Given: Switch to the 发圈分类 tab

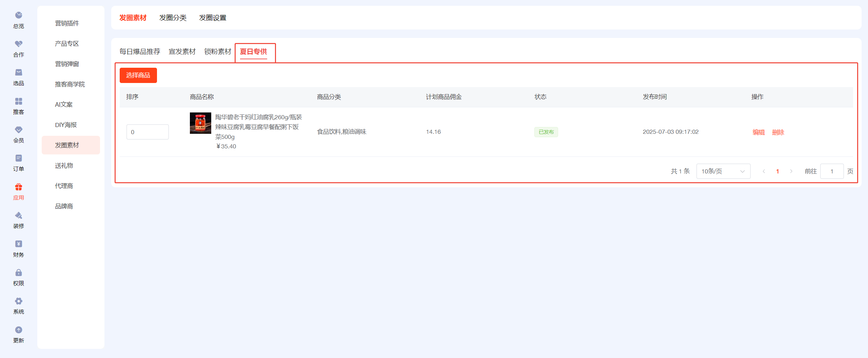Looking at the screenshot, I should pos(173,18).
